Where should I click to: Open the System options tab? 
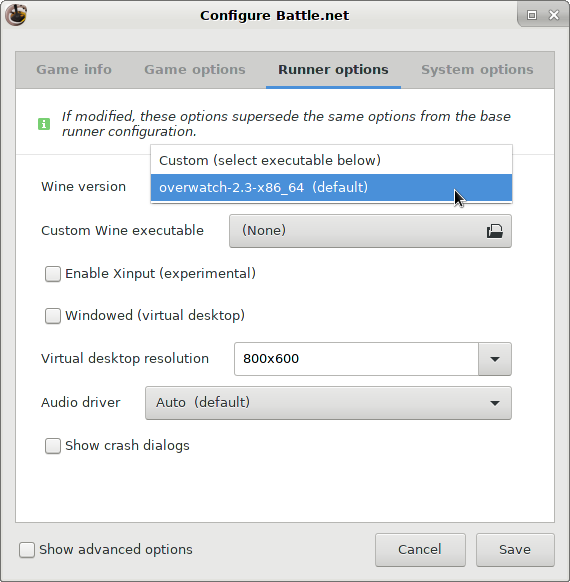point(477,70)
